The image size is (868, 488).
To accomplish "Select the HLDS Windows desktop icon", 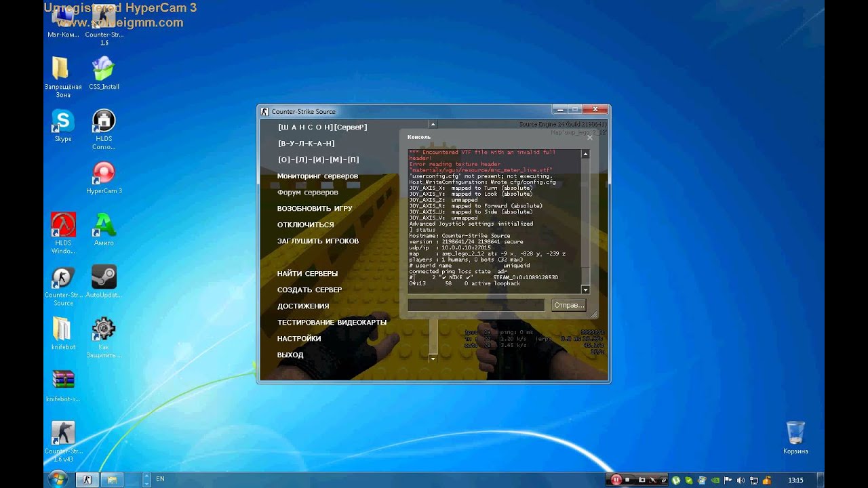I will point(63,232).
